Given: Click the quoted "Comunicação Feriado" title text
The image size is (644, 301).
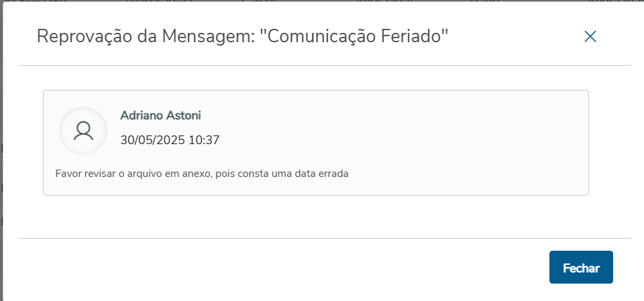Looking at the screenshot, I should (354, 36).
